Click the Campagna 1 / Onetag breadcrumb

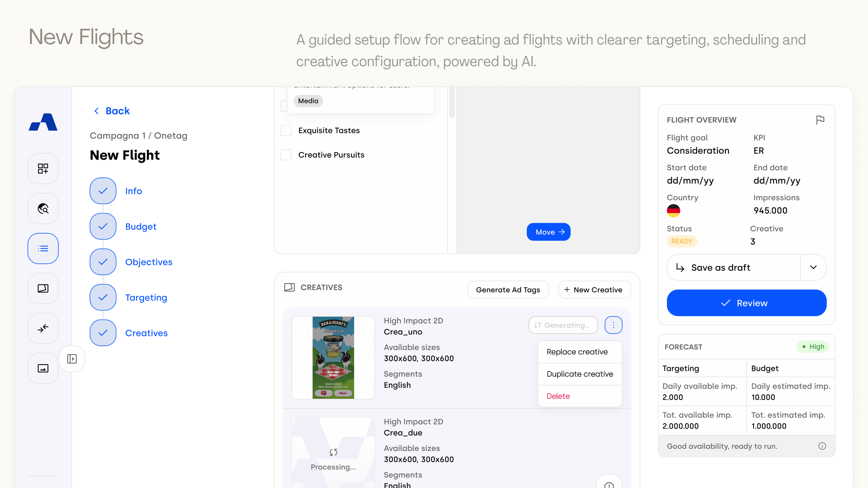coord(139,136)
